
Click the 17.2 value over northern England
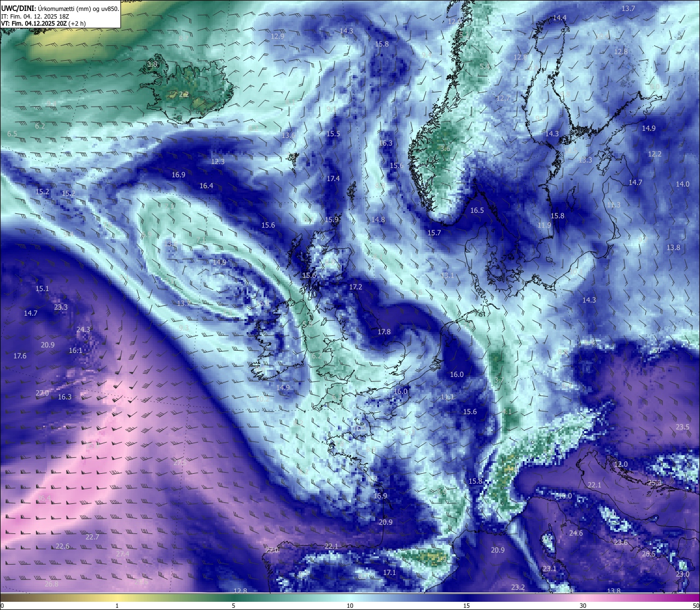tap(355, 287)
